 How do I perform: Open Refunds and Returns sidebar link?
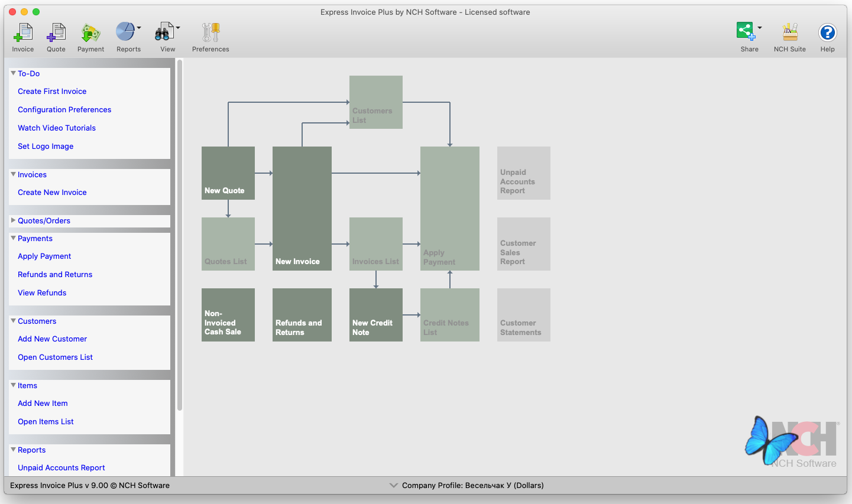[55, 275]
